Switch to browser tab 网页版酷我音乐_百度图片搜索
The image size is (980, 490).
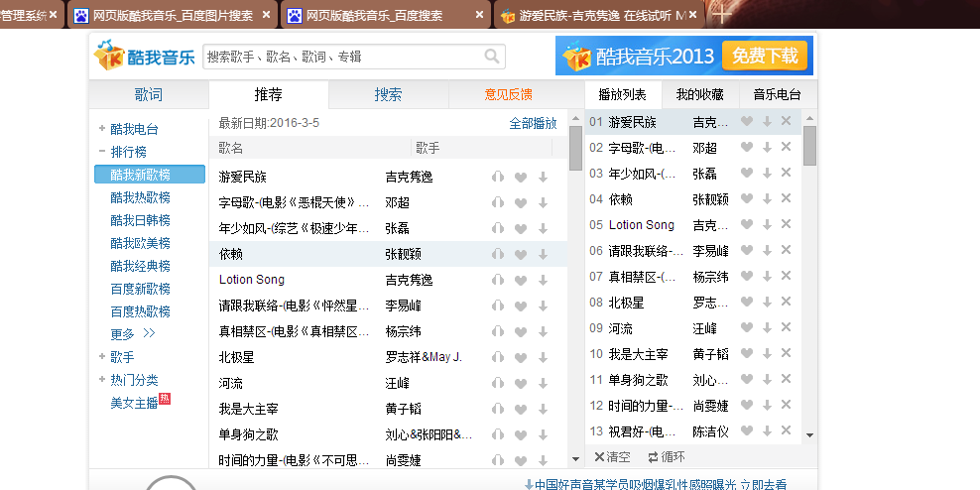[172, 15]
